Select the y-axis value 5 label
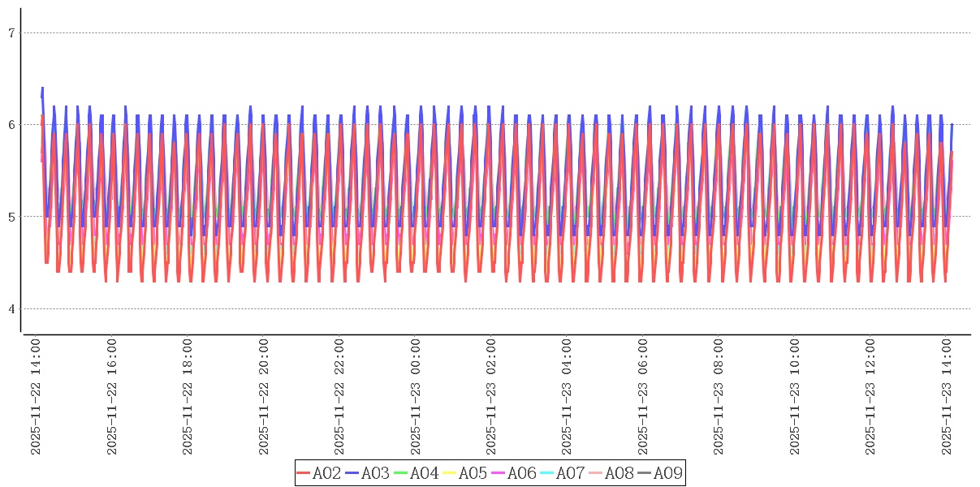Viewport: 980px width, 487px height. tap(11, 217)
